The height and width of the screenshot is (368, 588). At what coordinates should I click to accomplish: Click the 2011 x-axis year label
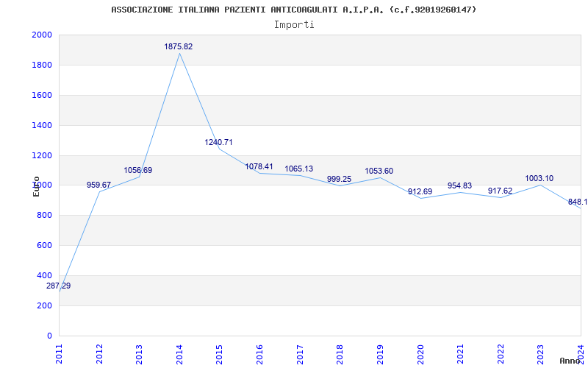[60, 354]
